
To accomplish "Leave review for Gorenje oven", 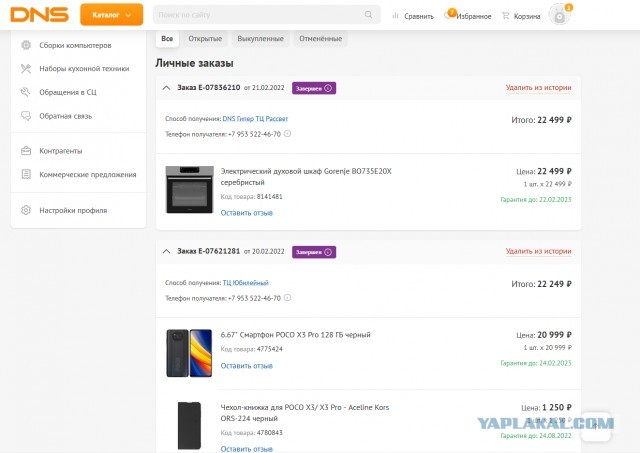I will coord(247,213).
